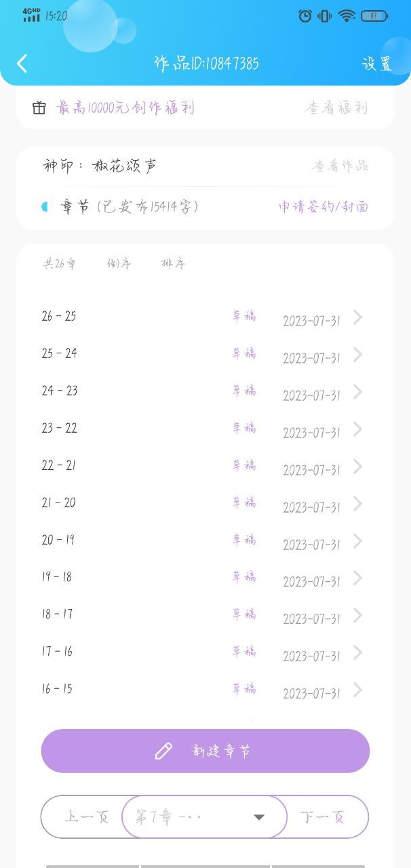Open chevron arrow for chapter 26 - 25
This screenshot has height=868, width=411.
point(357,317)
